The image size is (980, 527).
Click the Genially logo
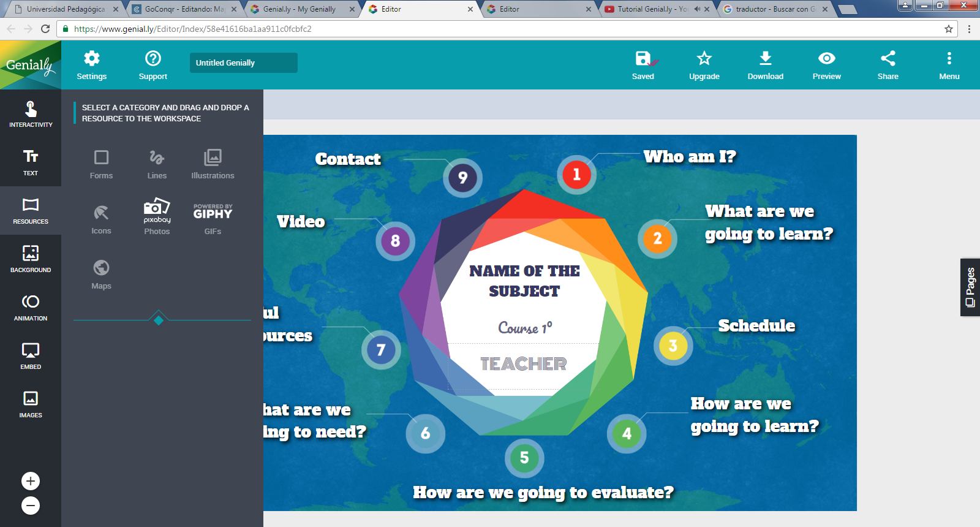click(x=31, y=65)
